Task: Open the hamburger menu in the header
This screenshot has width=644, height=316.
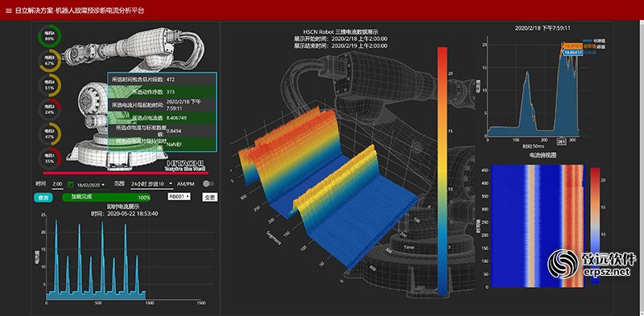Action: pyautogui.click(x=9, y=10)
